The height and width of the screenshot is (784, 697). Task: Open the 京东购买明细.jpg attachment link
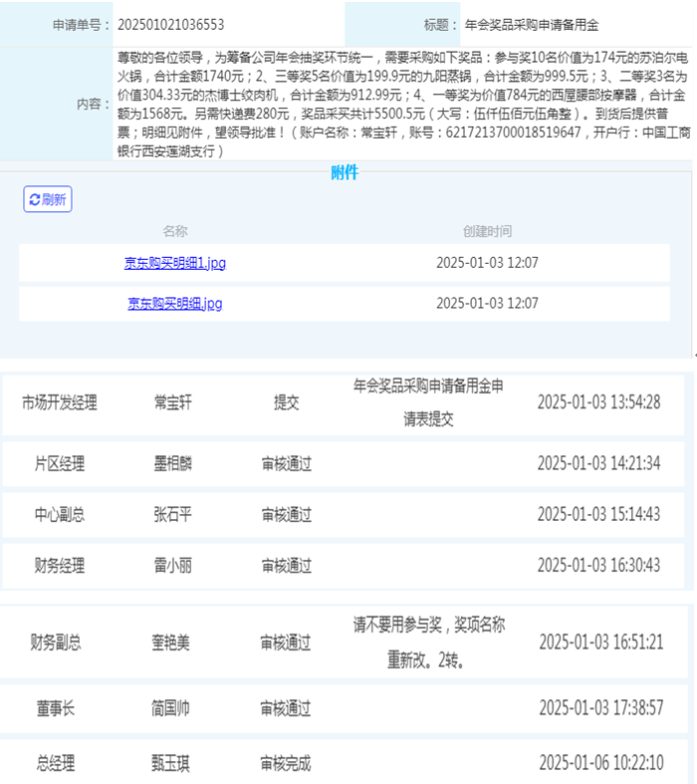click(174, 303)
